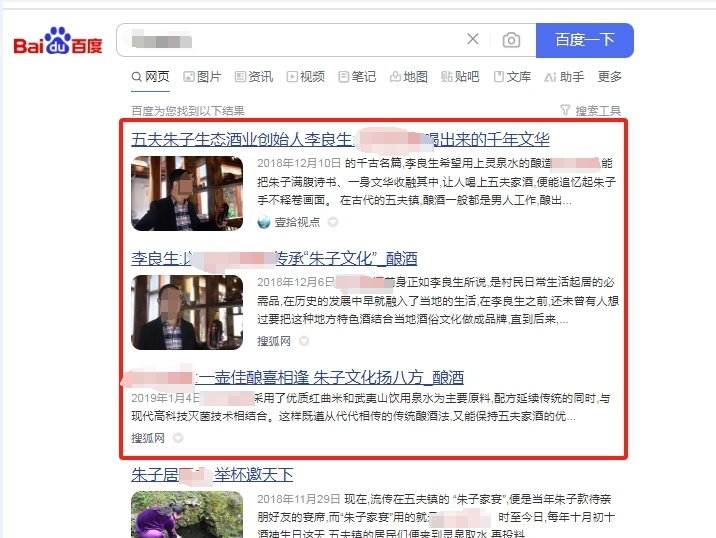This screenshot has width=716, height=538.
Task: Open 搜狐网 source under the second result
Action: click(274, 341)
